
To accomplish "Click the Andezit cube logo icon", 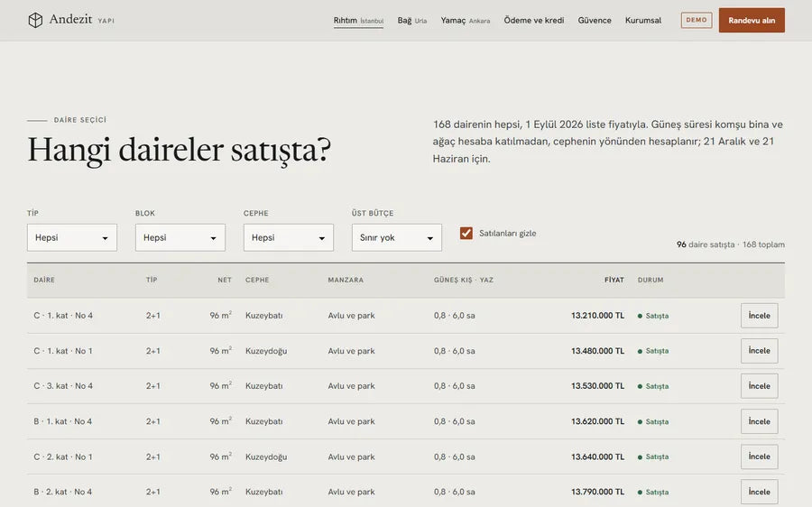I will (x=35, y=20).
